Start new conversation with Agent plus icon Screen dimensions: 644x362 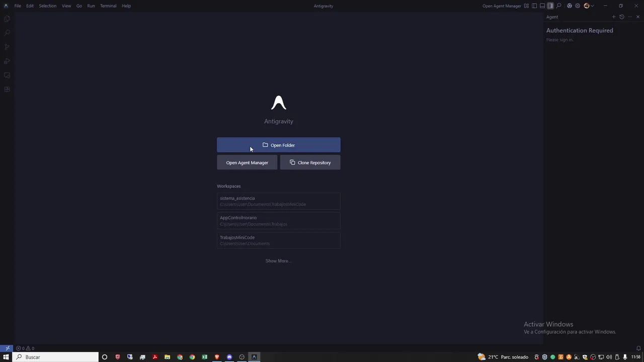[614, 17]
